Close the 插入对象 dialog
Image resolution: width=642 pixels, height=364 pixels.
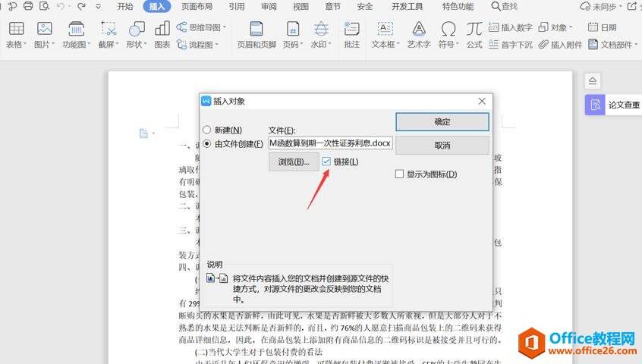[x=482, y=101]
